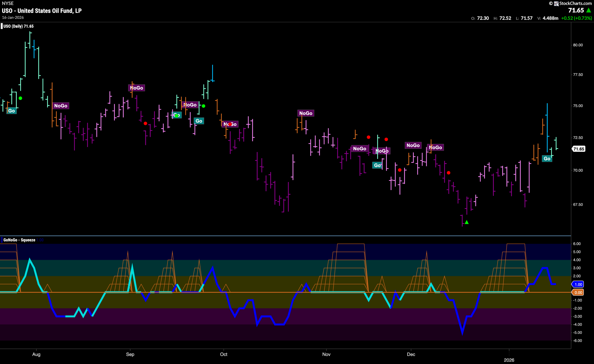
Task: Click the high value 72.52
Action: tap(505, 18)
